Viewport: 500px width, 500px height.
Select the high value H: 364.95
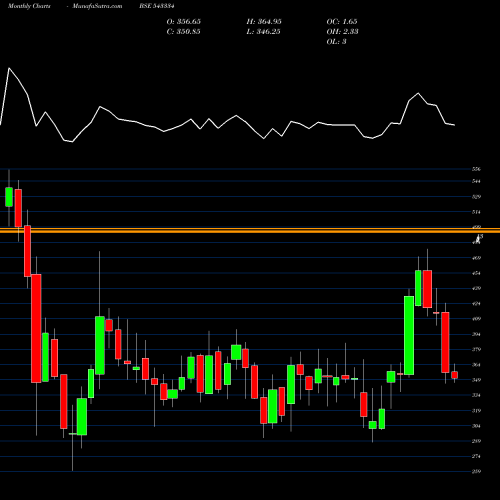coord(264,22)
